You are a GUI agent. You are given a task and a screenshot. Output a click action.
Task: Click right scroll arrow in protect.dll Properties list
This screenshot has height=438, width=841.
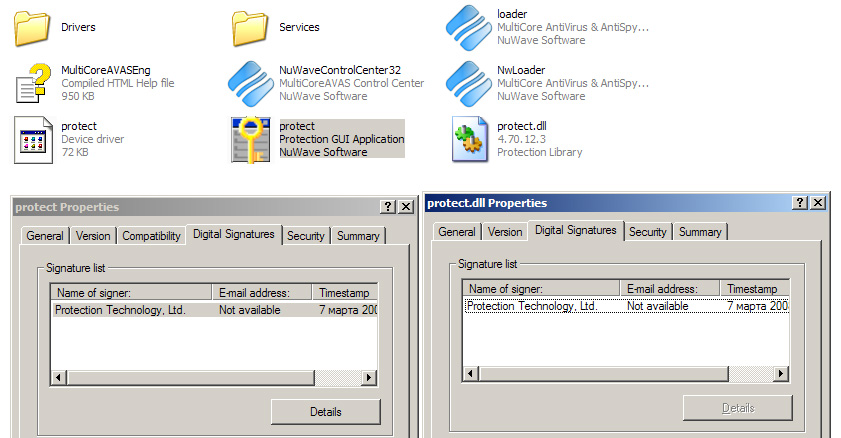(x=781, y=373)
